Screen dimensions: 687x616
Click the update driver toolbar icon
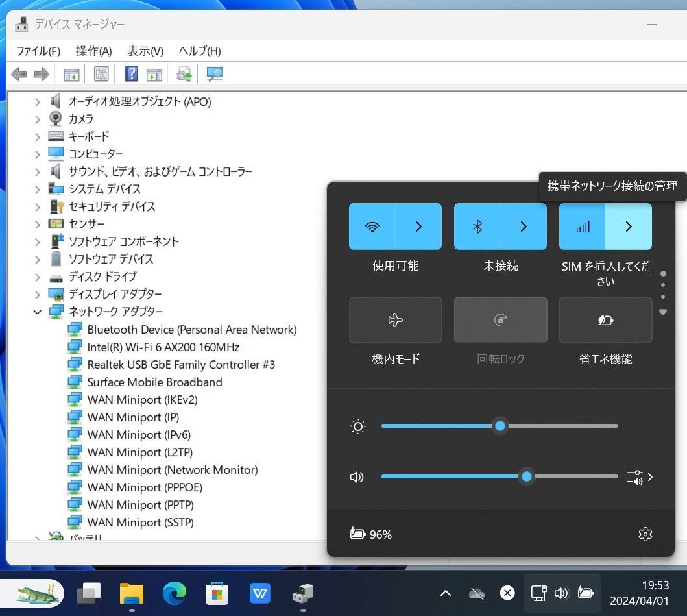[x=184, y=75]
